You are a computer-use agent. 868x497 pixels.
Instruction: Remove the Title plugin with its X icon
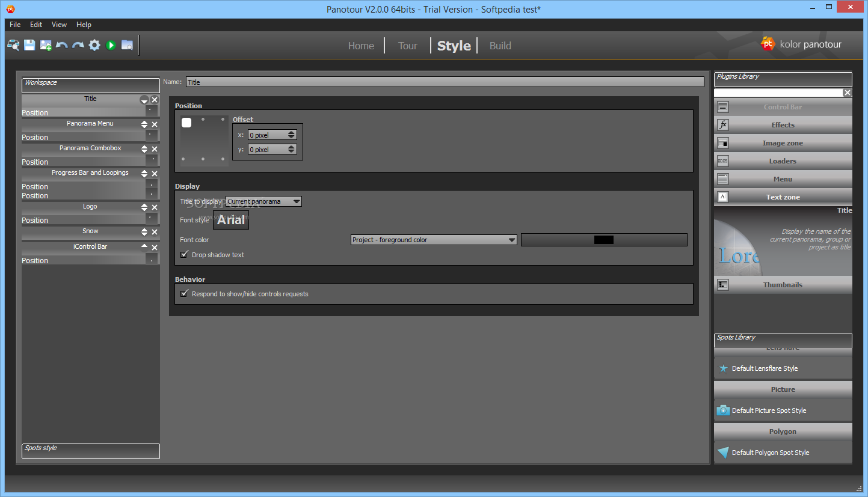click(x=155, y=100)
